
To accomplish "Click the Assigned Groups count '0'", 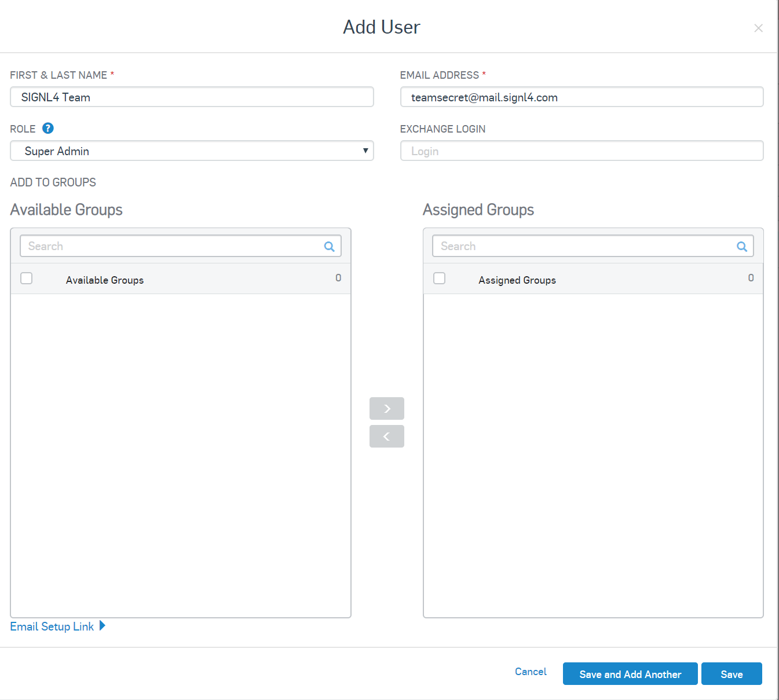I will pos(751,278).
